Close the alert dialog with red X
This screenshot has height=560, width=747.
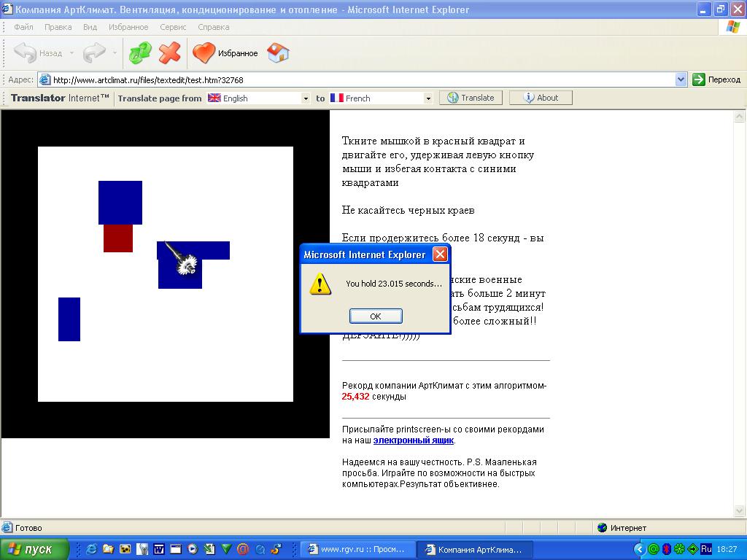point(440,254)
